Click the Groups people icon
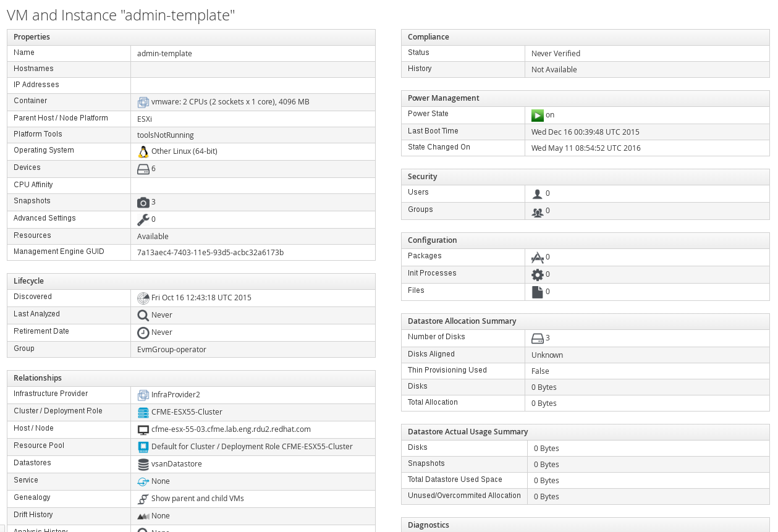The height and width of the screenshot is (532, 778). (x=538, y=211)
